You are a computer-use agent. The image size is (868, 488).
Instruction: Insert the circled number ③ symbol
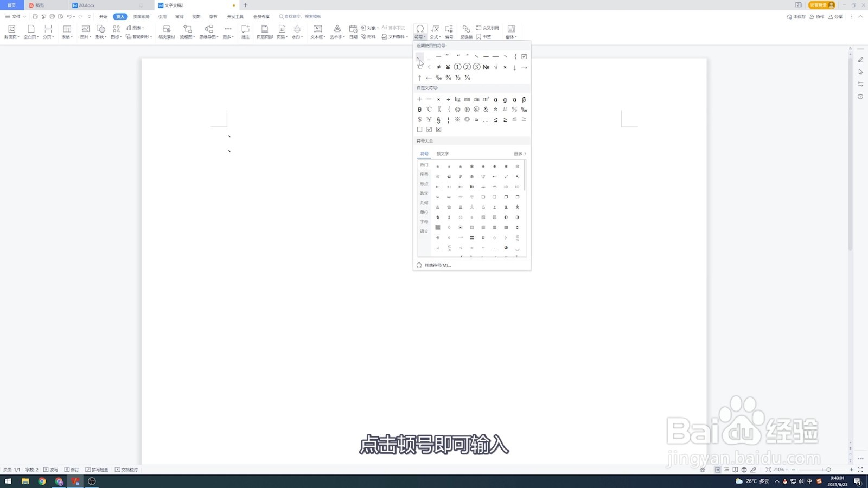[476, 67]
